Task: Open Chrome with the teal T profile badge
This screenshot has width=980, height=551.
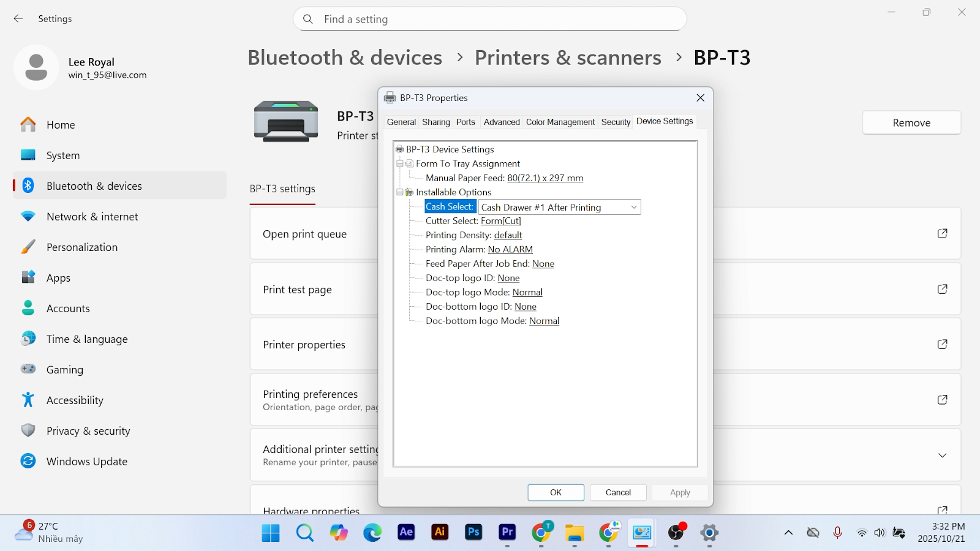Action: pos(541,533)
